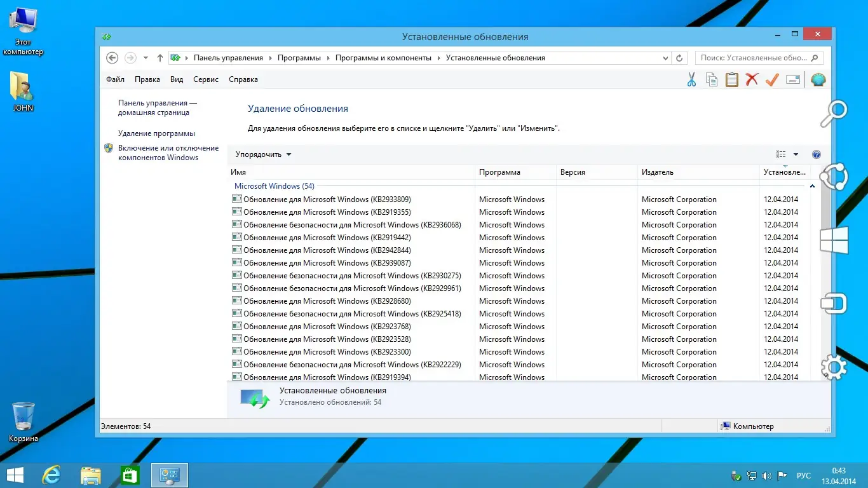Open the address bar history dropdown

[665, 57]
